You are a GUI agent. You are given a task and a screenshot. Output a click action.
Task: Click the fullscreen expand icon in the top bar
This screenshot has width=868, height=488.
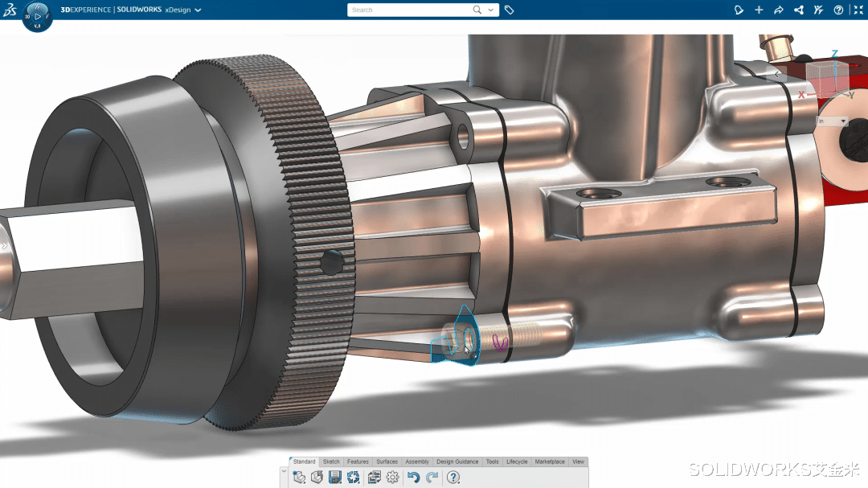pyautogui.click(x=858, y=10)
